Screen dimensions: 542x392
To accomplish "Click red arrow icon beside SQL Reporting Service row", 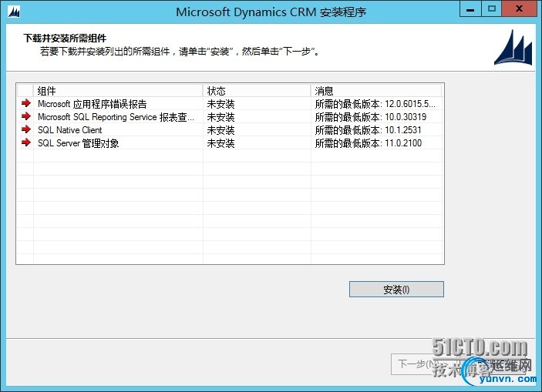I will 26,116.
